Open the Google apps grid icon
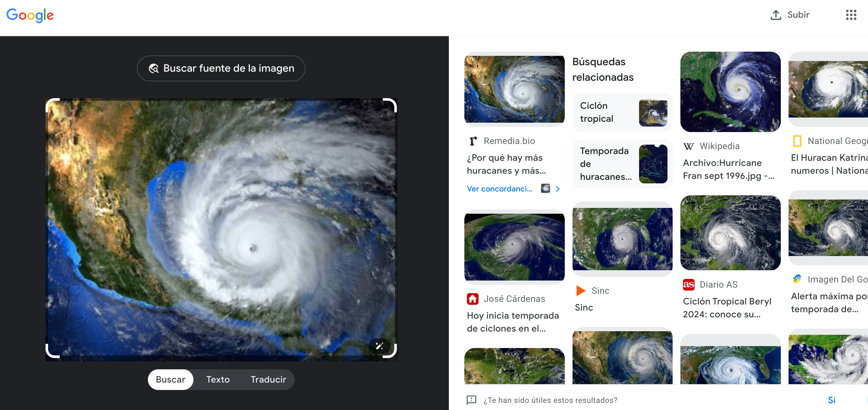Screen dimensions: 868x410 pos(851,15)
